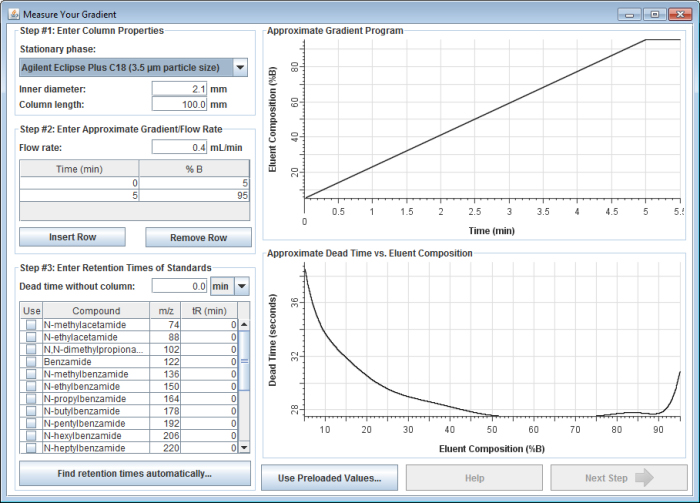Open the Stationary phase dropdown
Image resolution: width=700 pixels, height=503 pixels.
tap(239, 67)
